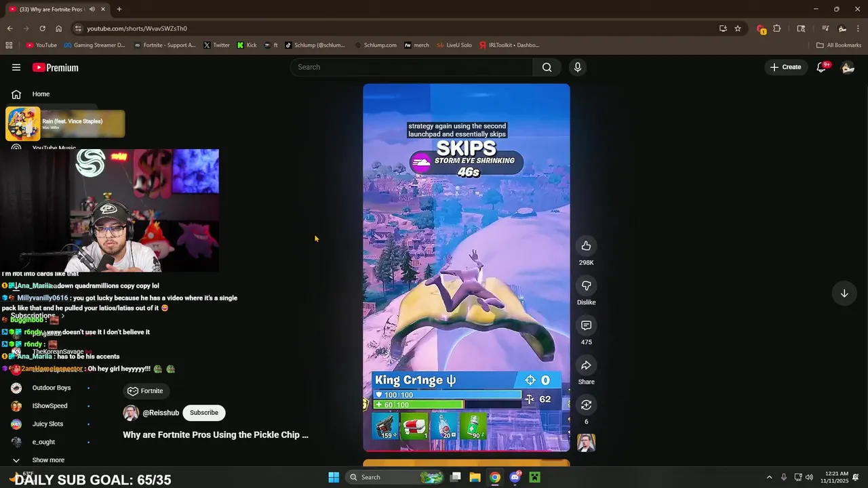The height and width of the screenshot is (488, 868).
Task: Open the Fortnite - Support A... bookmark
Action: click(165, 45)
